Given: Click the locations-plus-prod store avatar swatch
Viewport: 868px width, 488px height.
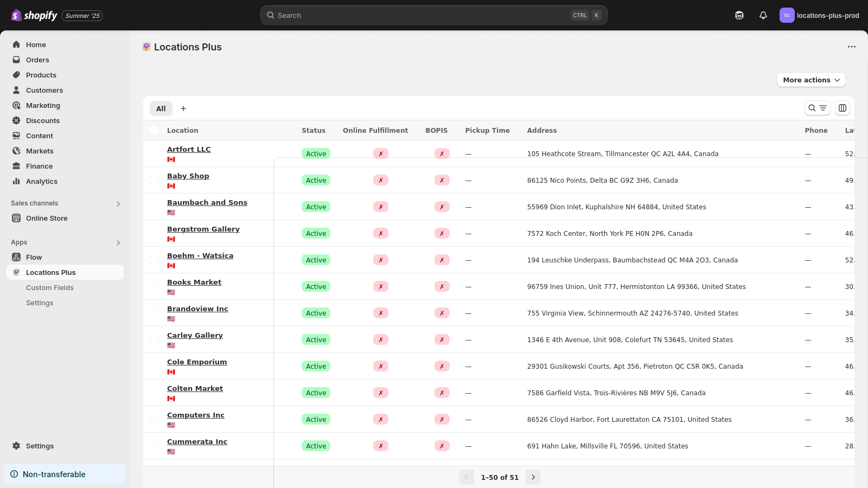Looking at the screenshot, I should coord(787,15).
